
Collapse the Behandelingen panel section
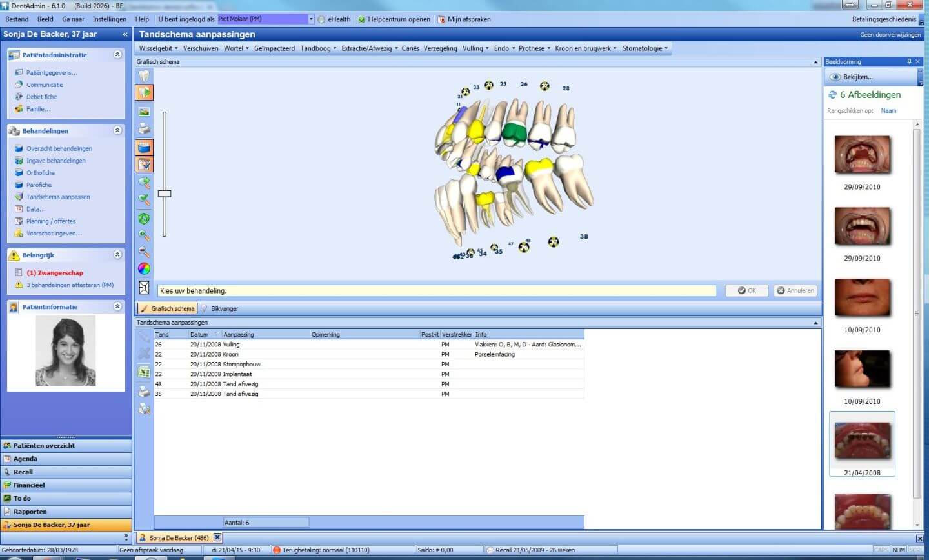tap(117, 130)
